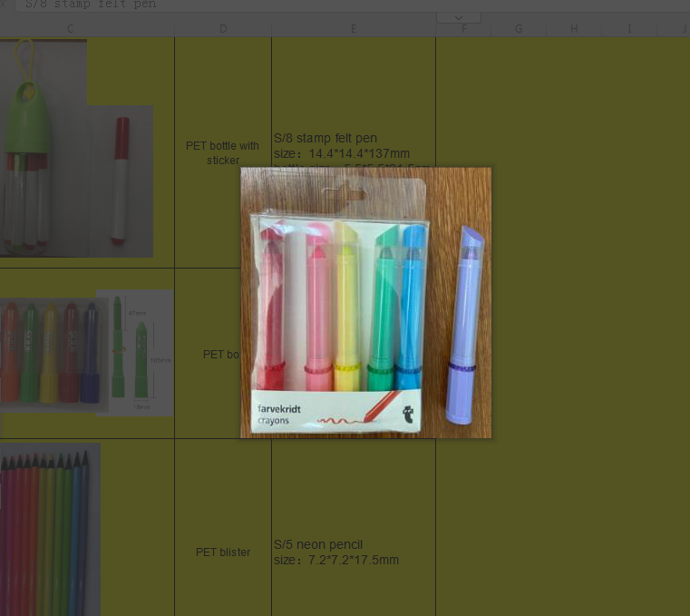The width and height of the screenshot is (690, 616).
Task: Select column G header
Action: pos(519,29)
